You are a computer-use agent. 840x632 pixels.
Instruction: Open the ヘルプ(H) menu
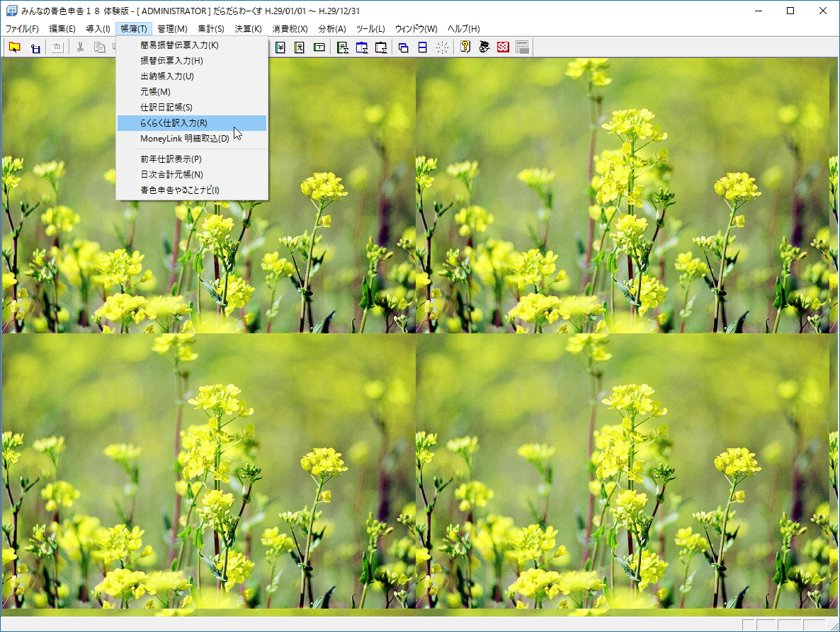463,29
